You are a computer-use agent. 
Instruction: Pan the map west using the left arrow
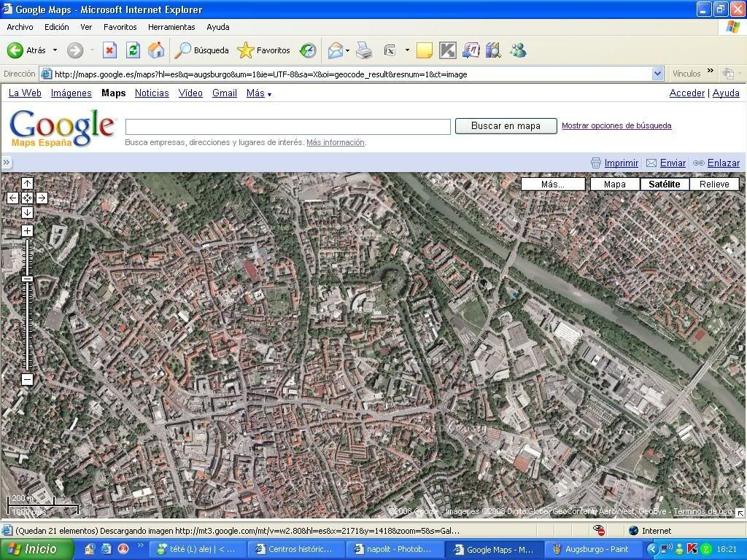coord(12,197)
